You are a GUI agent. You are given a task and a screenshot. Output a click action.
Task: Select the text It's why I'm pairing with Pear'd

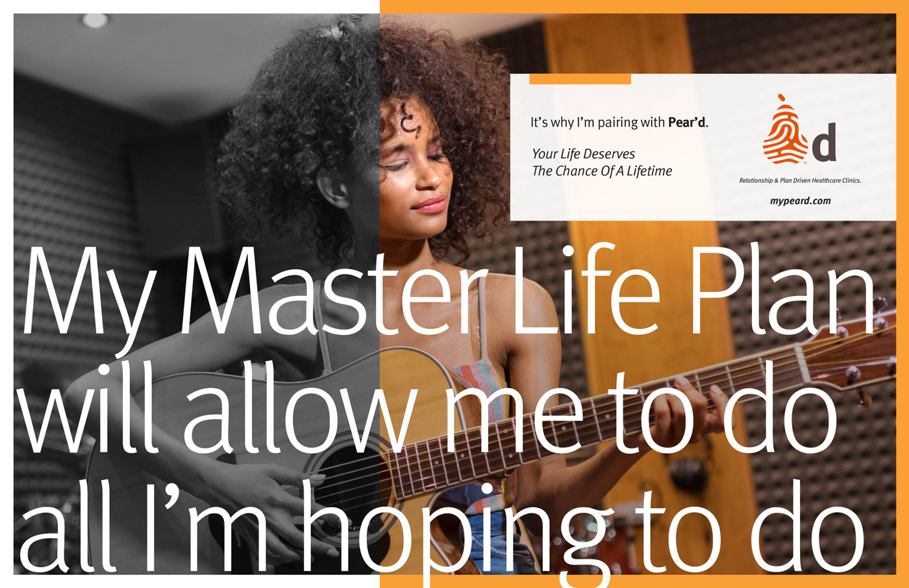[619, 122]
